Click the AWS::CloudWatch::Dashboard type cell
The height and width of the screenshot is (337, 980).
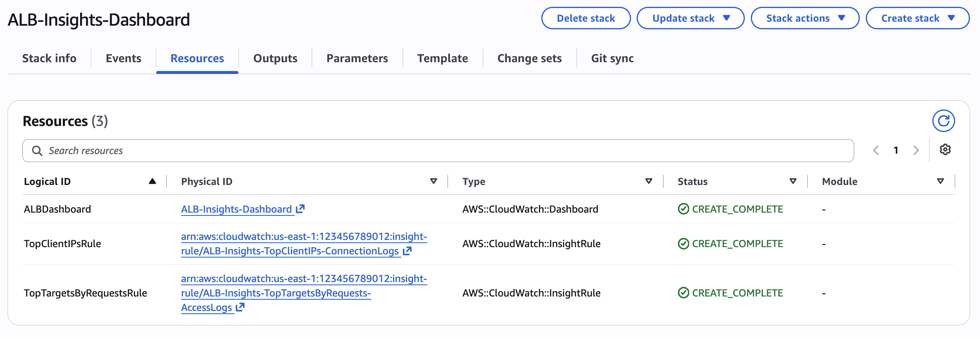(530, 209)
